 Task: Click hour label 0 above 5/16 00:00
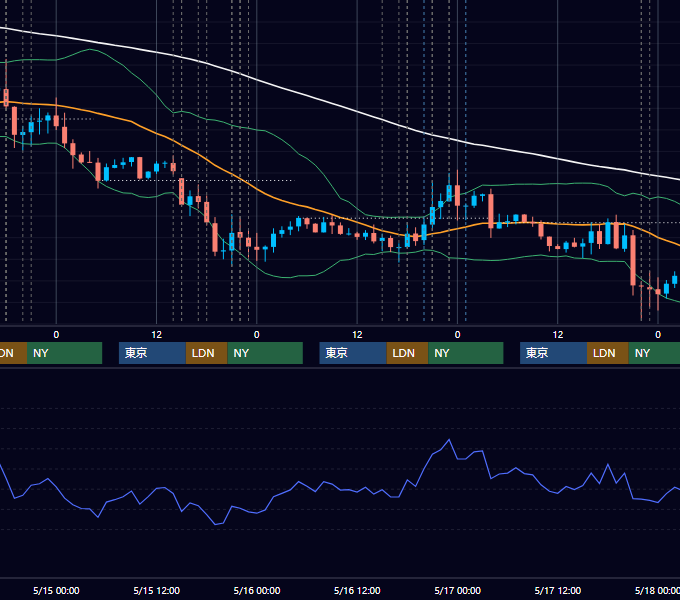[x=257, y=335]
